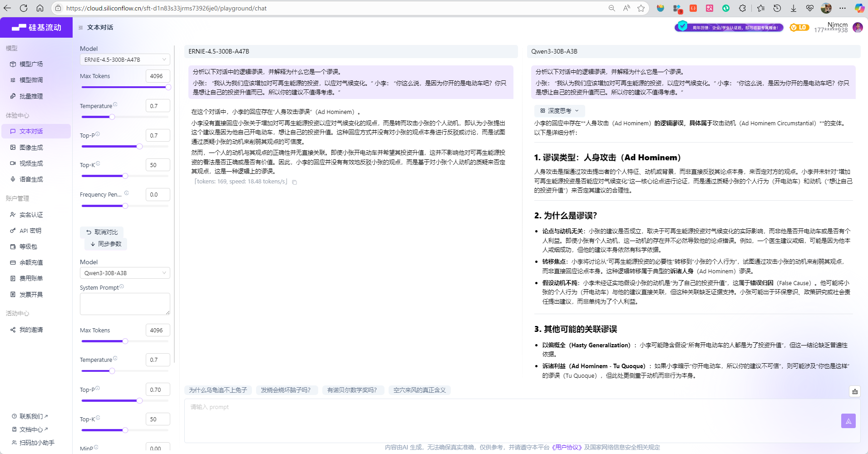Open browser more options menu

tap(843, 8)
